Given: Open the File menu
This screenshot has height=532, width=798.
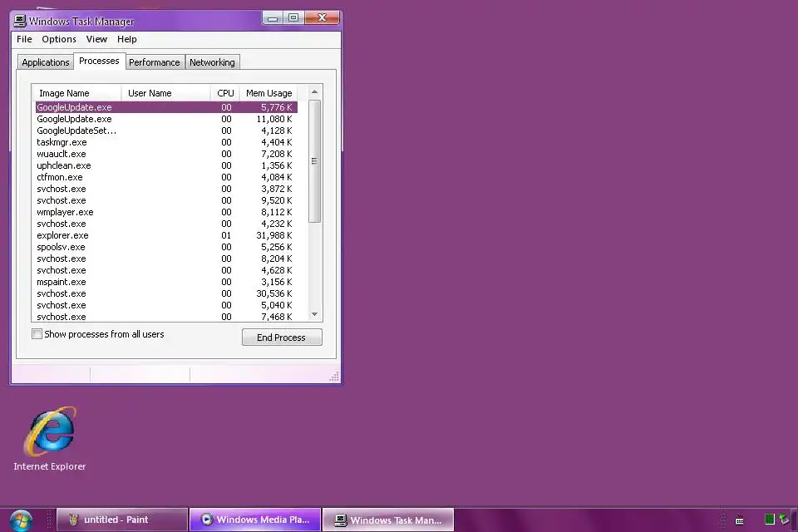Looking at the screenshot, I should coord(24,39).
